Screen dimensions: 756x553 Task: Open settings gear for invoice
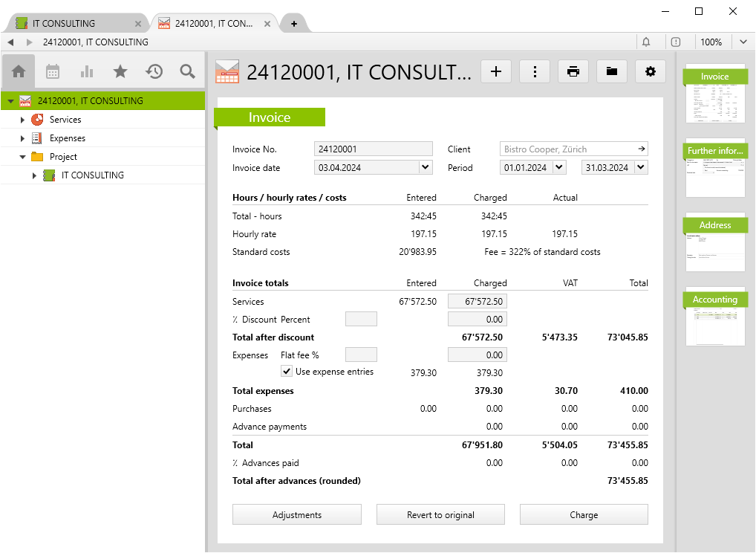tap(651, 71)
